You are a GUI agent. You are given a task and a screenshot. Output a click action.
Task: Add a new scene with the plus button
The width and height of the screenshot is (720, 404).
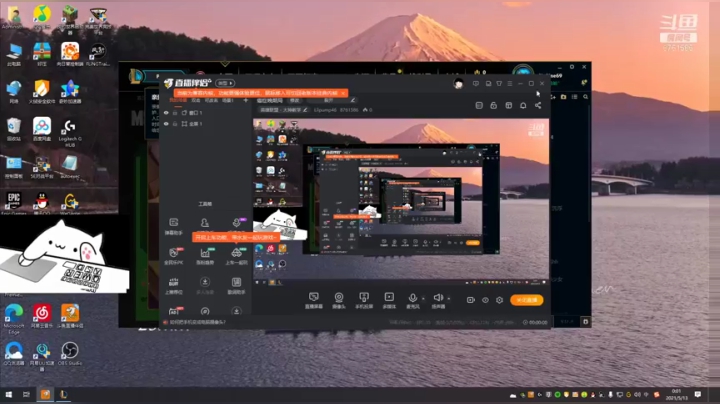[246, 100]
